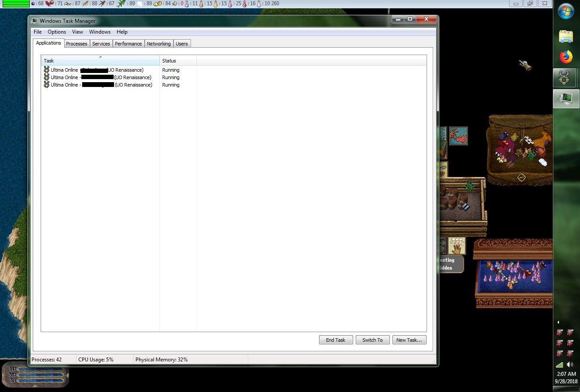The image size is (580, 392).
Task: Switch to the Processes tab
Action: point(76,44)
